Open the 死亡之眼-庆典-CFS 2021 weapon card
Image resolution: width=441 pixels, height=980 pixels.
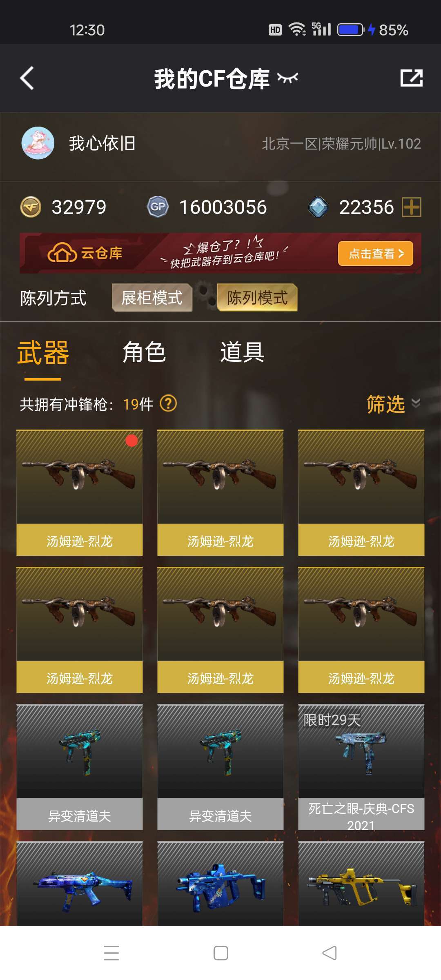361,767
